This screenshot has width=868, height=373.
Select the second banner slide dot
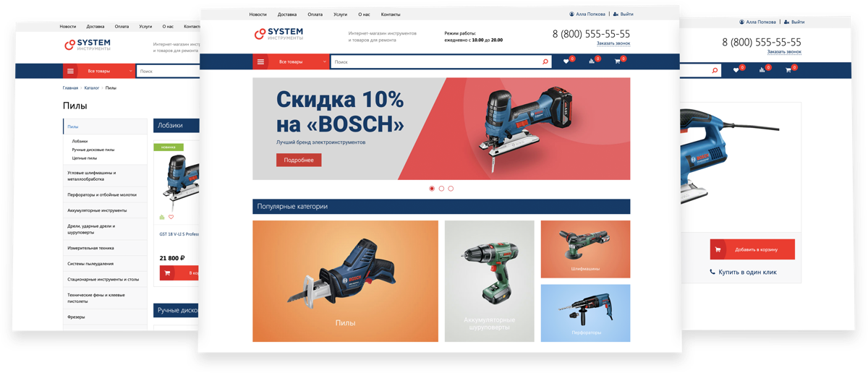pyautogui.click(x=441, y=189)
